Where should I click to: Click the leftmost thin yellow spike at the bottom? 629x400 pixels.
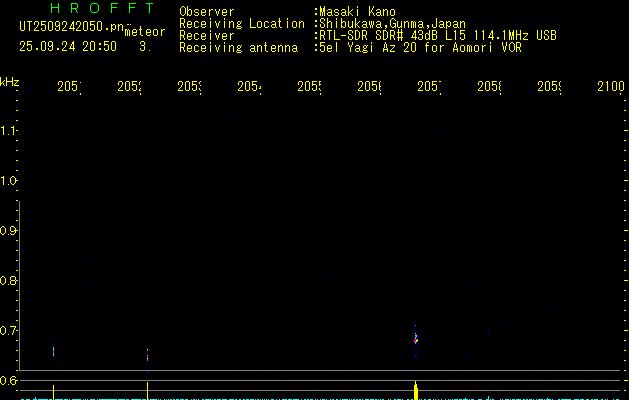tap(53, 392)
